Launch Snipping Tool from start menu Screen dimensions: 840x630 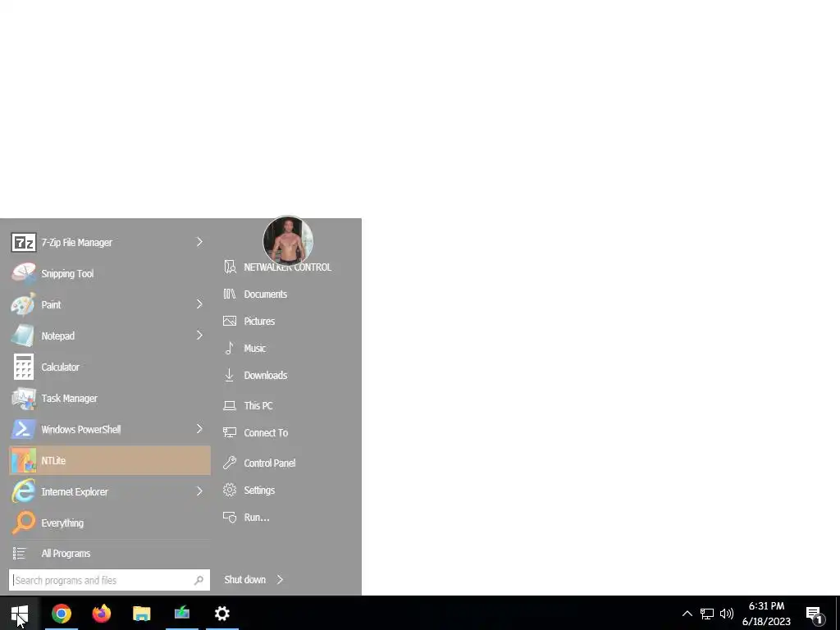click(110, 273)
